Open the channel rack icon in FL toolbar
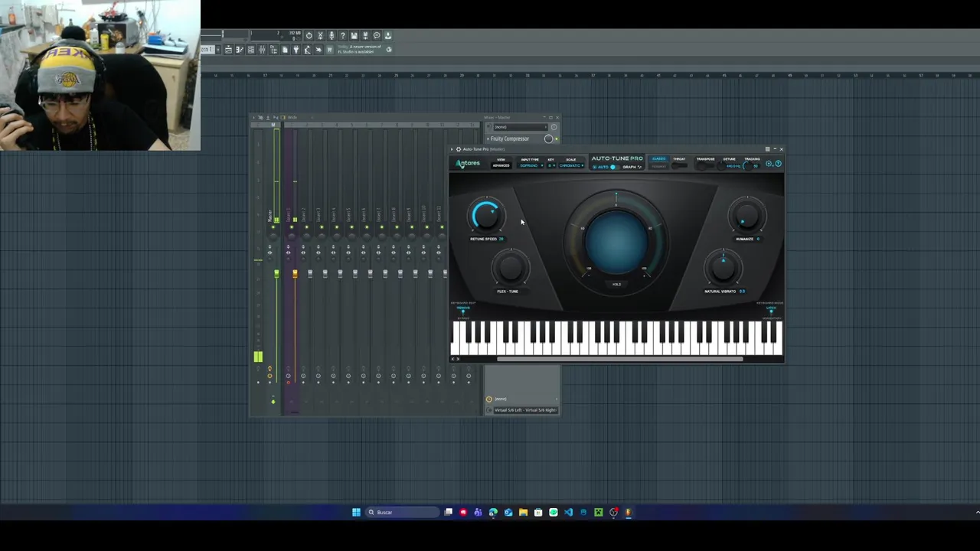The image size is (980, 551). point(251,50)
